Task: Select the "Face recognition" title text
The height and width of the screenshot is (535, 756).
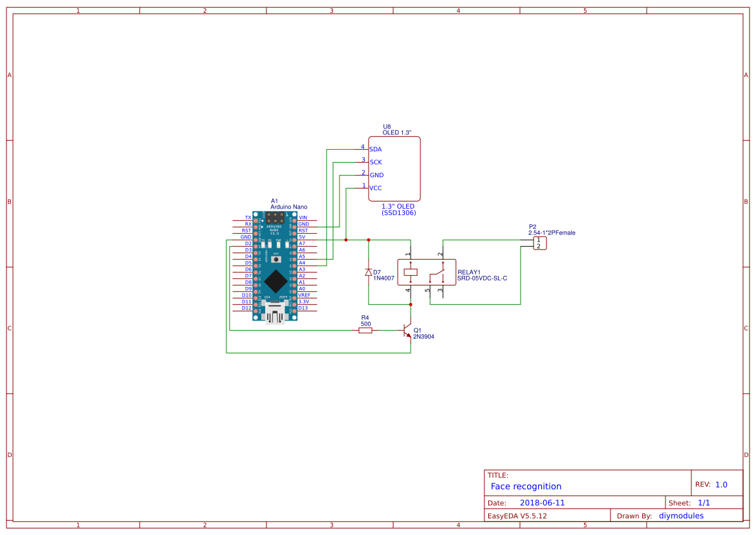Action: pyautogui.click(x=526, y=486)
